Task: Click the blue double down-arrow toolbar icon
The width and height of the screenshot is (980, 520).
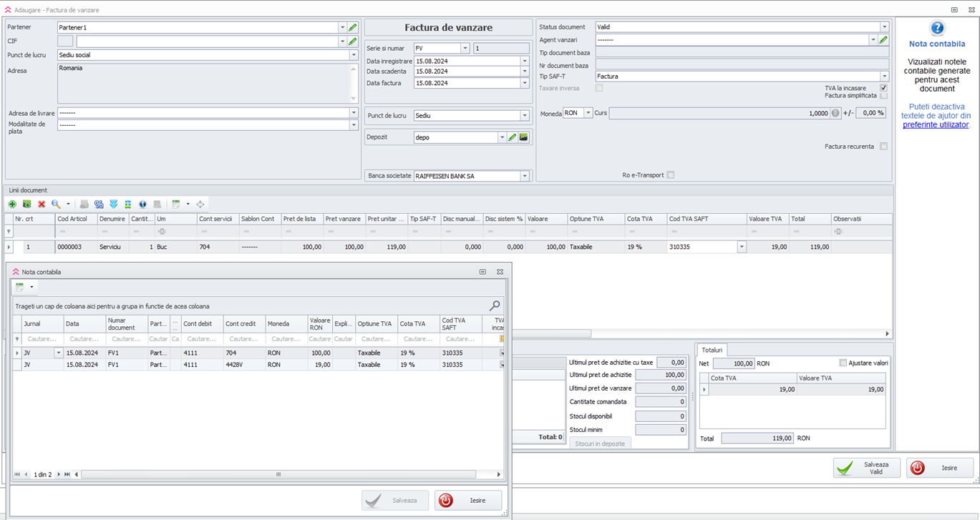Action: coord(113,205)
